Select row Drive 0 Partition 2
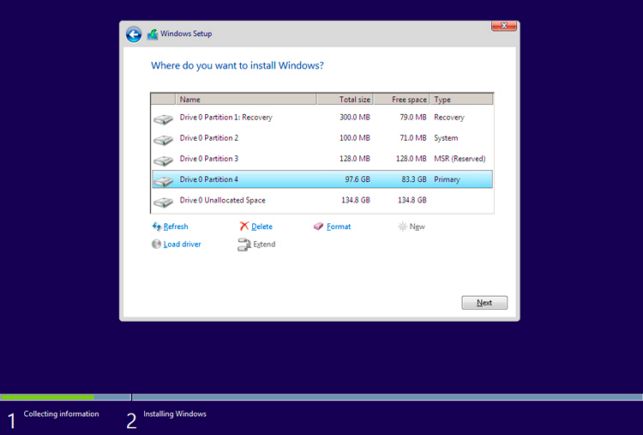 322,138
